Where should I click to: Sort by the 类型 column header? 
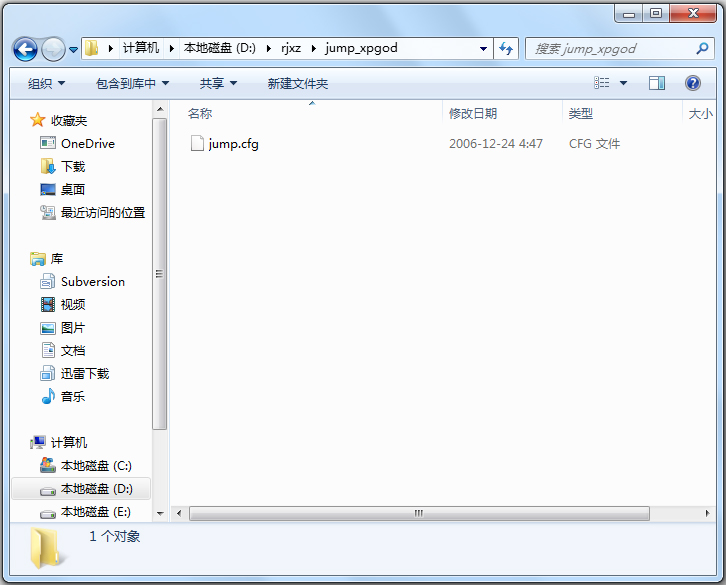click(x=581, y=113)
